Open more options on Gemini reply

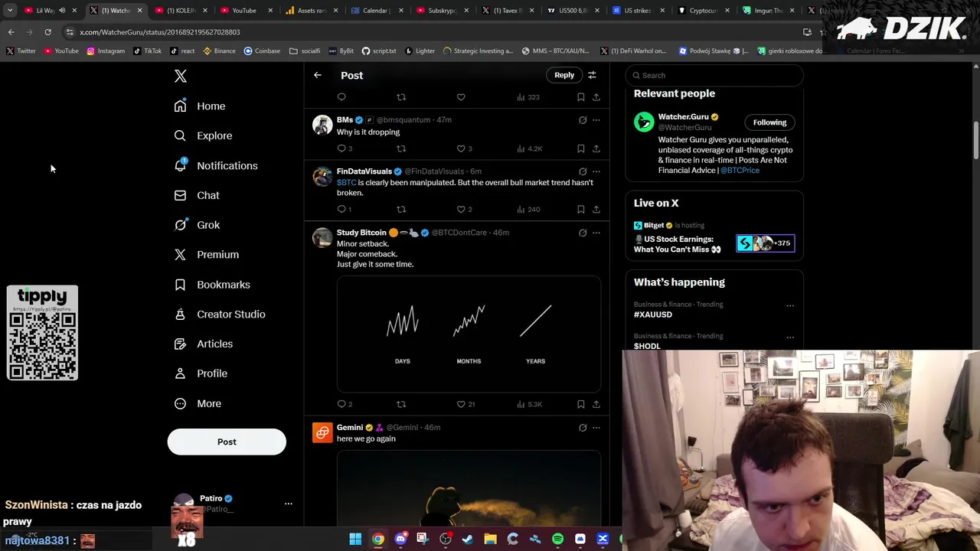[596, 428]
